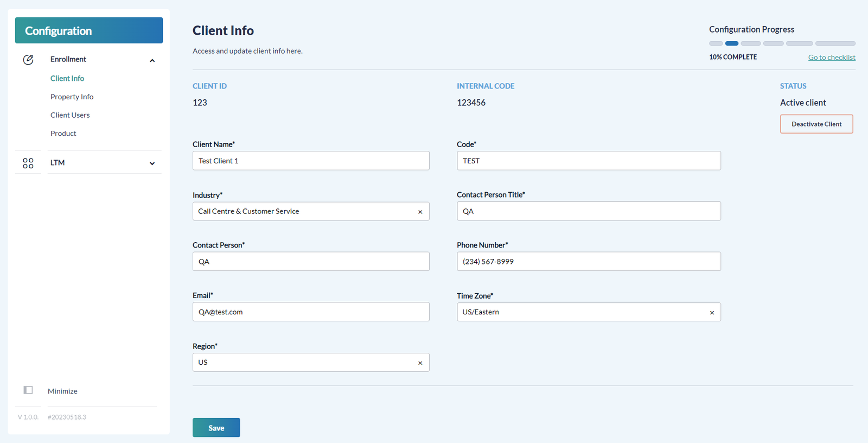
Task: Follow the Go to checklist link
Action: [x=832, y=58]
